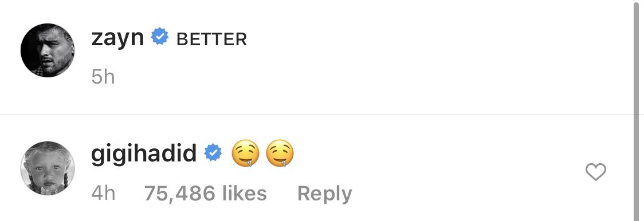This screenshot has width=644, height=221.
Task: Click gigihadid's blue verified badge
Action: pos(213,153)
